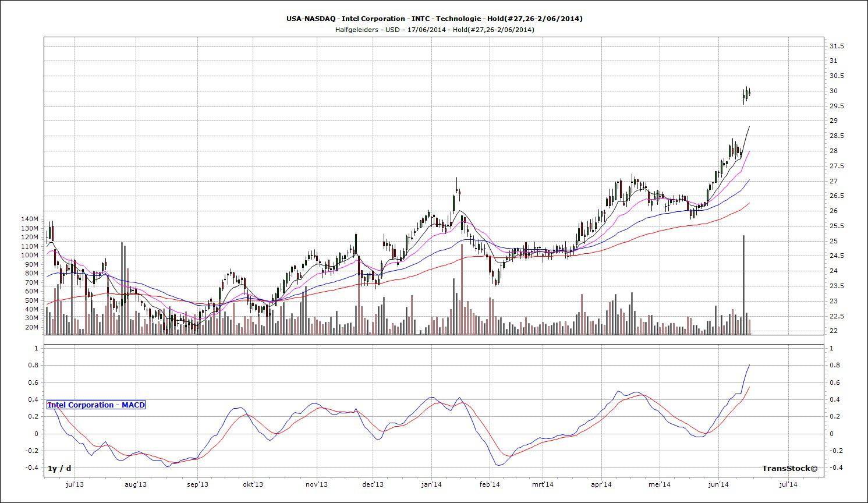Click the tallest volume bar in June 2014
The image size is (868, 503).
[743, 285]
